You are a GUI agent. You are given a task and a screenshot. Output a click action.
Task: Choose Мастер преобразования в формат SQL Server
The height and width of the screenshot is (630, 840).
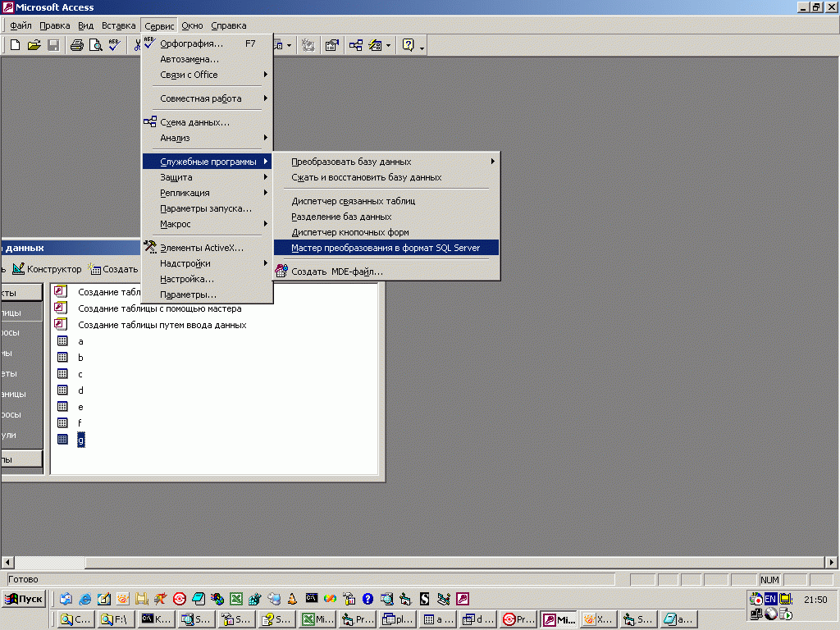[x=386, y=248]
